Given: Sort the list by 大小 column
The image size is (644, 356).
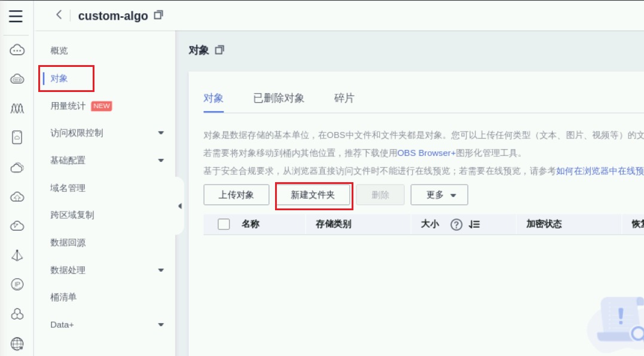Looking at the screenshot, I should pyautogui.click(x=475, y=225).
